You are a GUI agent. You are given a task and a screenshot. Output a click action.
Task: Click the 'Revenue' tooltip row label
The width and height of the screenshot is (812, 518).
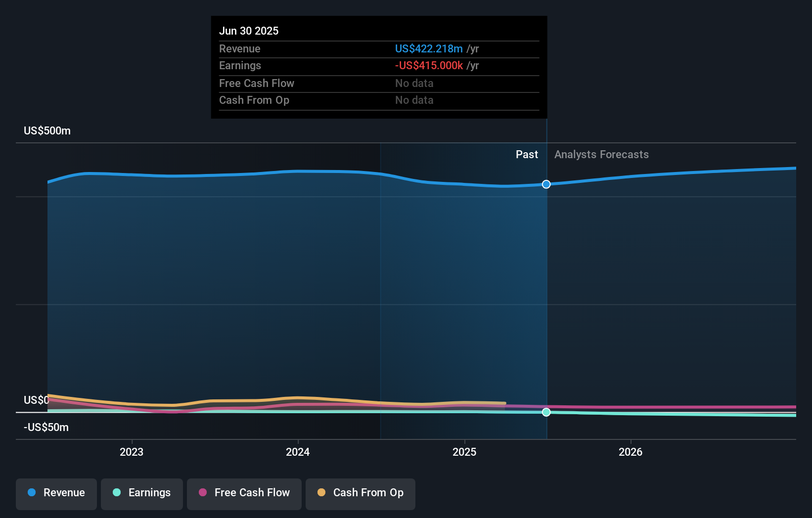tap(240, 48)
